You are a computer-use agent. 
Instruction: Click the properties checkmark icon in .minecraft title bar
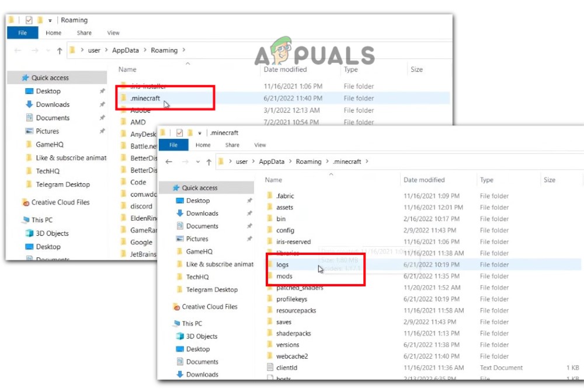coord(179,133)
